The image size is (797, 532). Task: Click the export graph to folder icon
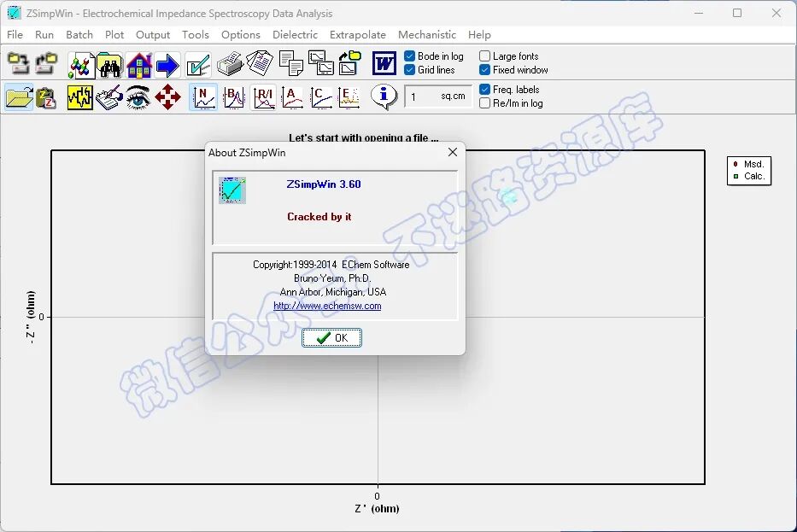click(349, 64)
